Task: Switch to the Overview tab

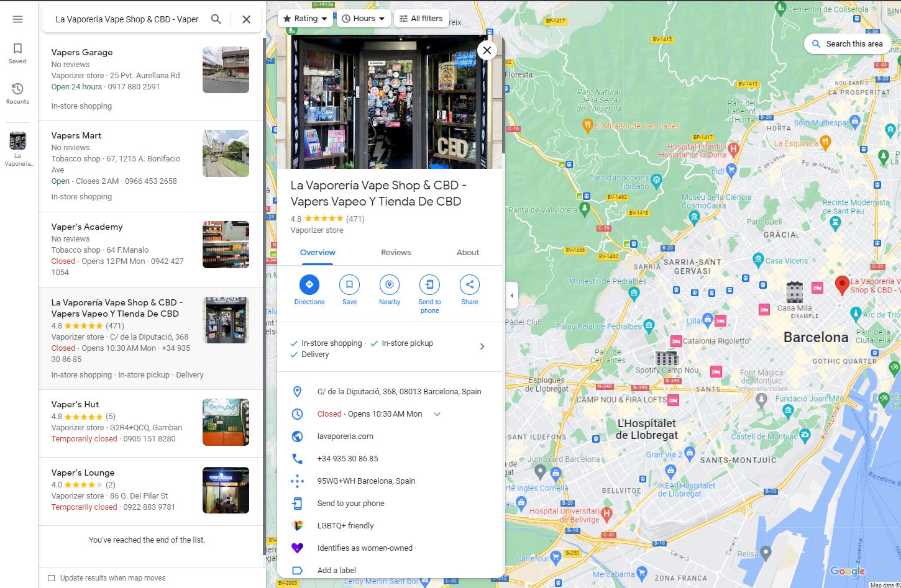Action: (318, 253)
